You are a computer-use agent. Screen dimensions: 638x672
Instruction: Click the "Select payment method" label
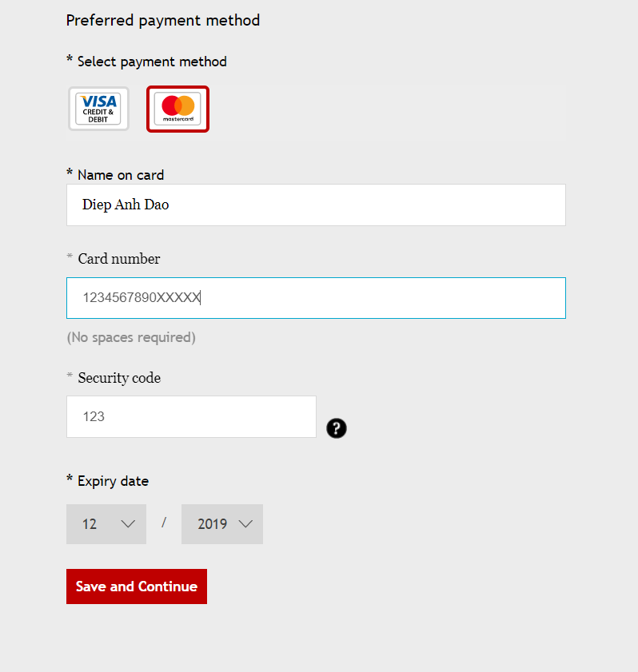[x=152, y=62]
